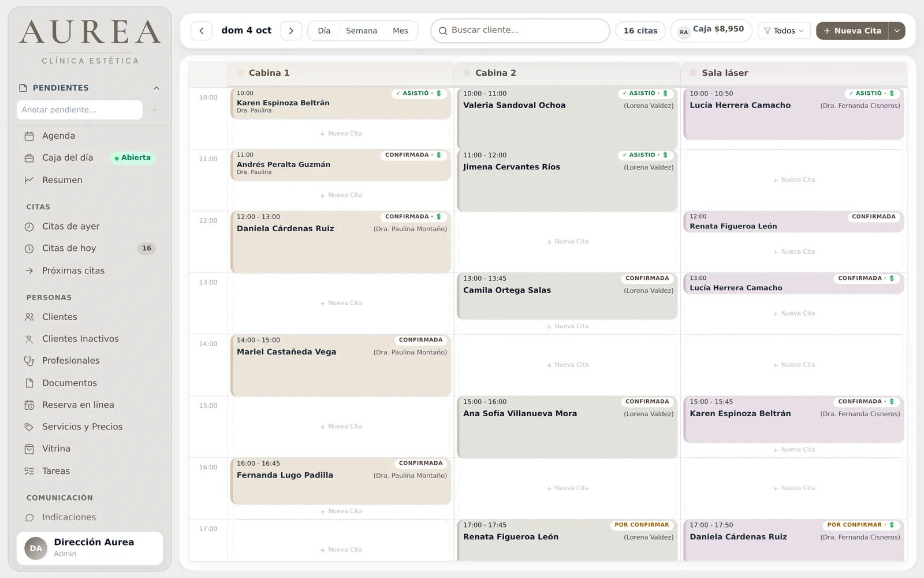Click the Sala láser color dot
This screenshot has width=924, height=578.
tap(693, 73)
